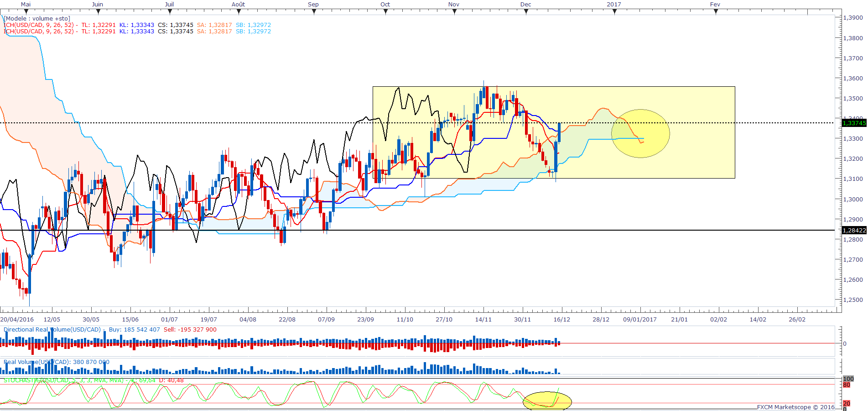Click the Juin month marker triangle
The height and width of the screenshot is (411, 868).
click(98, 12)
